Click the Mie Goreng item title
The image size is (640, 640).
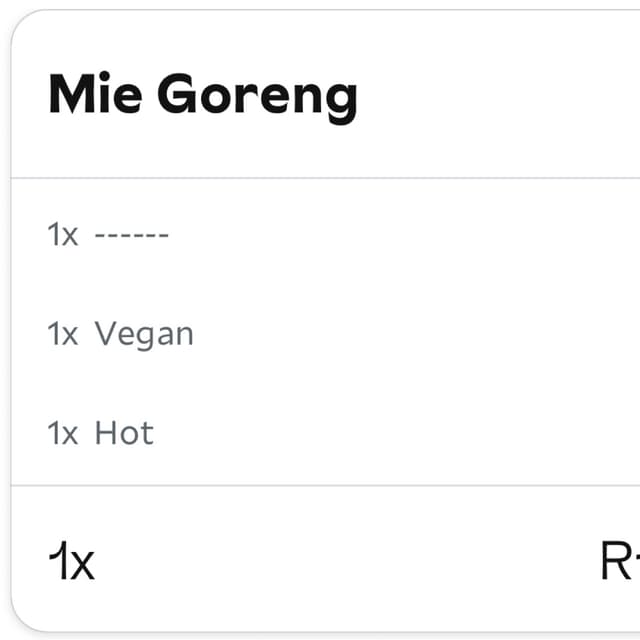tap(202, 96)
